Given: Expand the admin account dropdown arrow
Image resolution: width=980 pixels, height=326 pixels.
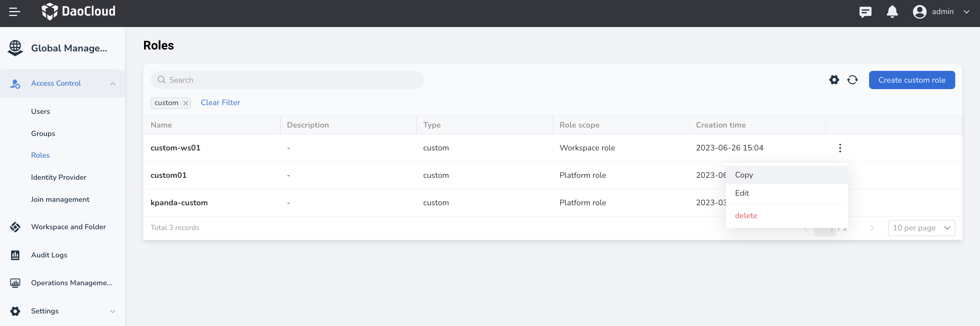Looking at the screenshot, I should tap(966, 12).
